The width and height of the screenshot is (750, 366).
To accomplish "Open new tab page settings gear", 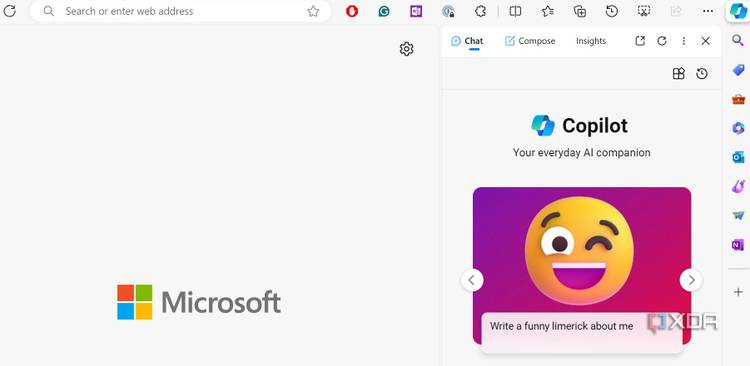I will pos(407,49).
